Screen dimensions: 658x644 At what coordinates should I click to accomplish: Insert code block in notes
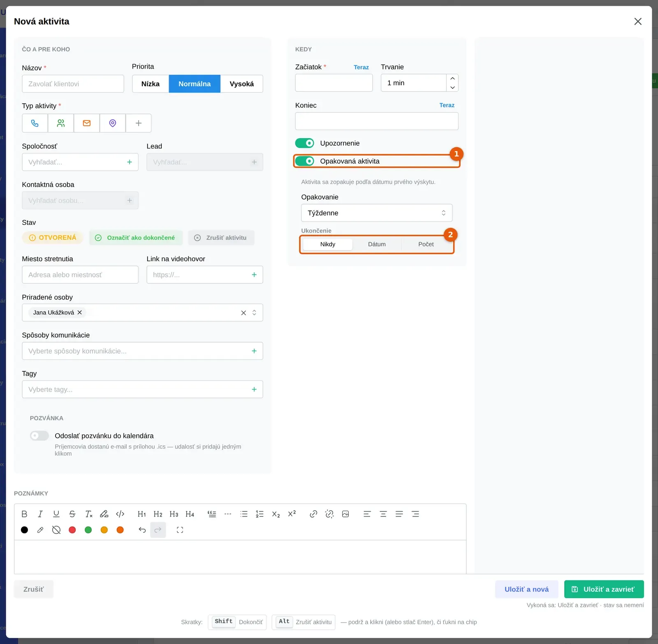pos(120,514)
